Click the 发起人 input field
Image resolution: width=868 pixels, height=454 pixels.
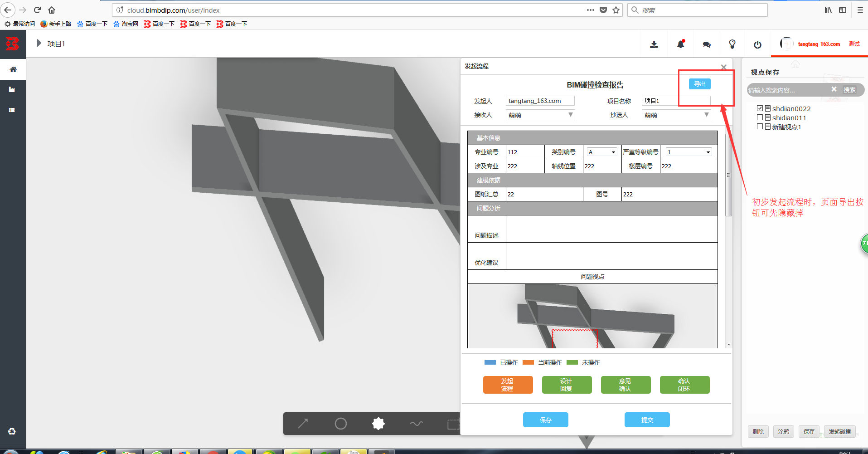tap(540, 101)
